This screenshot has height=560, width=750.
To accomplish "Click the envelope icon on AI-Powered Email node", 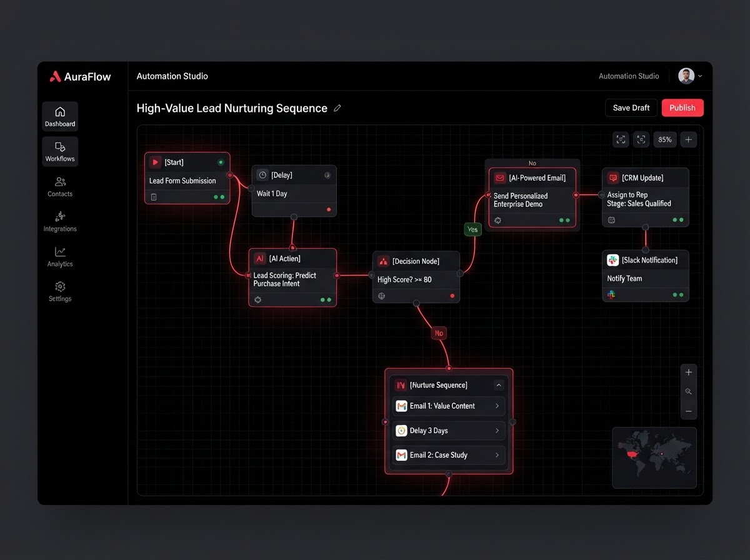I will pos(500,178).
